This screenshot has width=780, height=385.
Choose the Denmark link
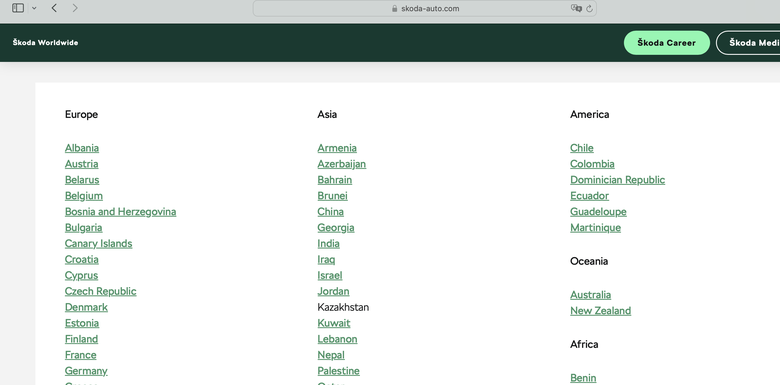click(86, 307)
